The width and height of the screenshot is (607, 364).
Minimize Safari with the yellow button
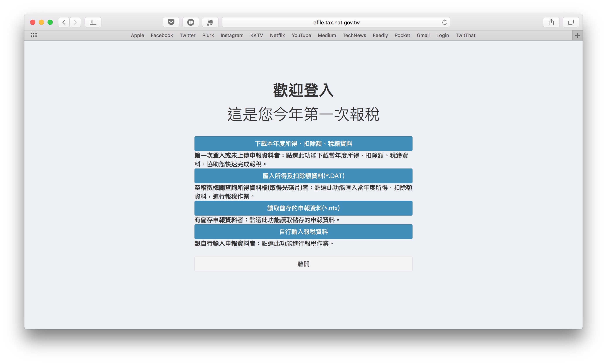click(x=41, y=22)
